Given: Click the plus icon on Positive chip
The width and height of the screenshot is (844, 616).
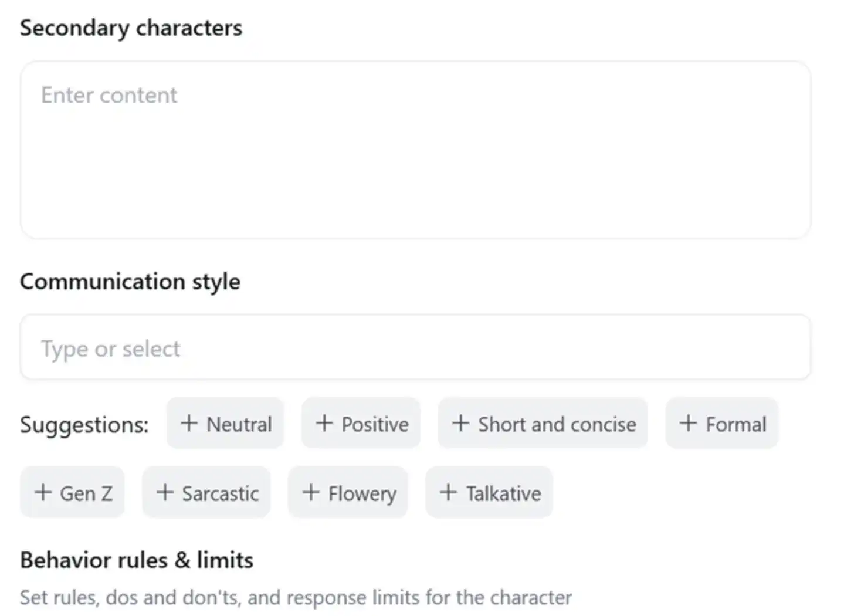Looking at the screenshot, I should (x=324, y=423).
